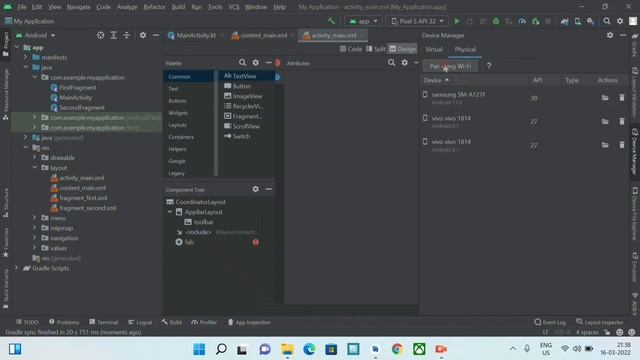Click the Debug app bug icon
This screenshot has height=360, width=640.
tap(496, 21)
